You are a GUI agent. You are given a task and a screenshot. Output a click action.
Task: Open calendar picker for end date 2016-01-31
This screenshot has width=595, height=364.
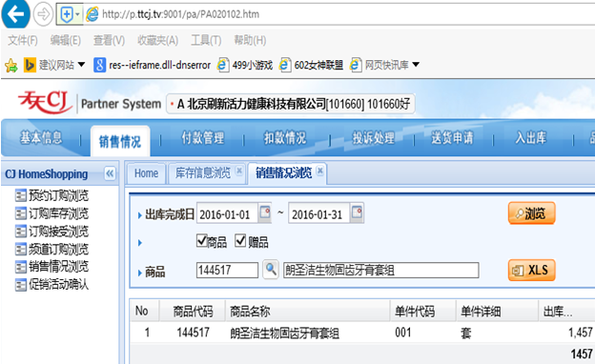(357, 212)
